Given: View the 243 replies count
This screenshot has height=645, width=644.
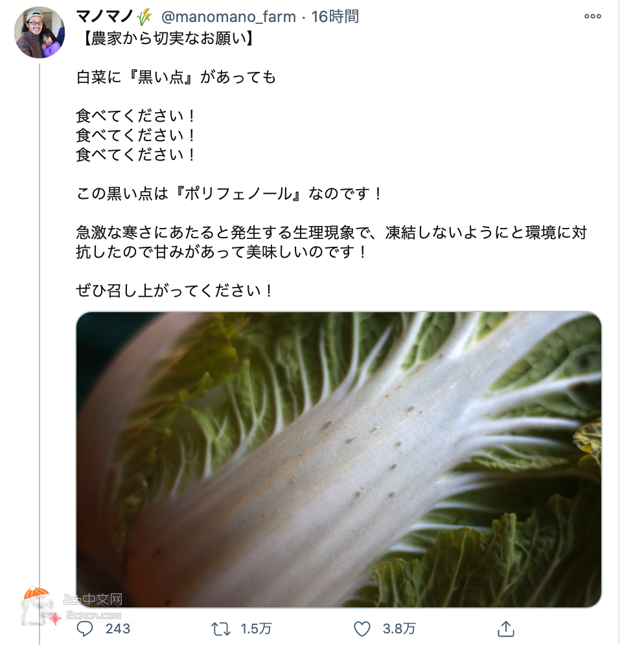Looking at the screenshot, I should tap(118, 629).
